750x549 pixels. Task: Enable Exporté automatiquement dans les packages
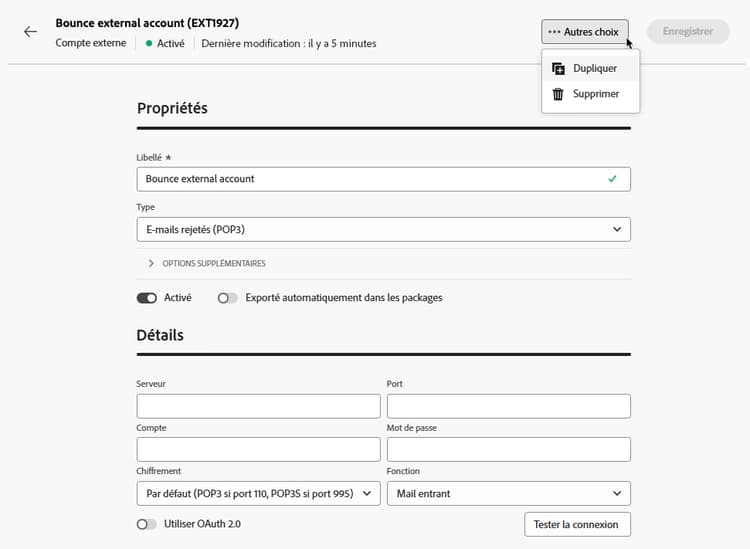click(228, 298)
